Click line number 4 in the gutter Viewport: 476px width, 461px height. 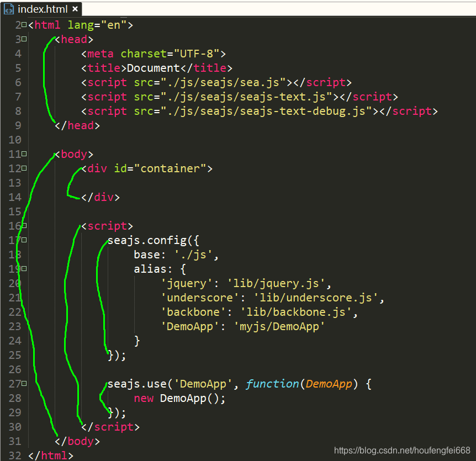pos(18,54)
